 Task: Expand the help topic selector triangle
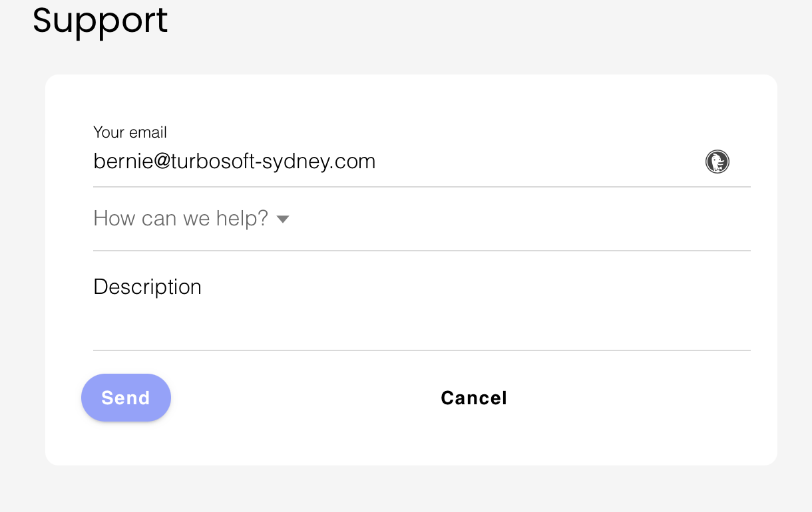[x=283, y=219]
